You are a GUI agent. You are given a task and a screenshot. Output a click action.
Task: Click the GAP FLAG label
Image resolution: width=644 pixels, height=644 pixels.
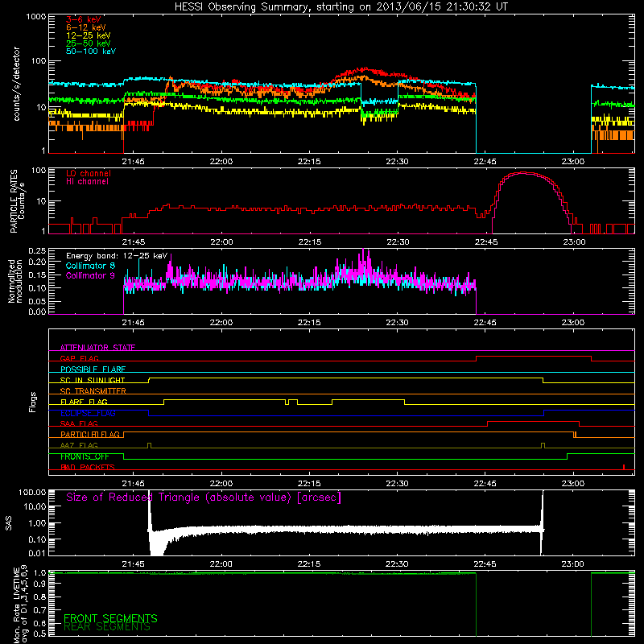coord(79,358)
